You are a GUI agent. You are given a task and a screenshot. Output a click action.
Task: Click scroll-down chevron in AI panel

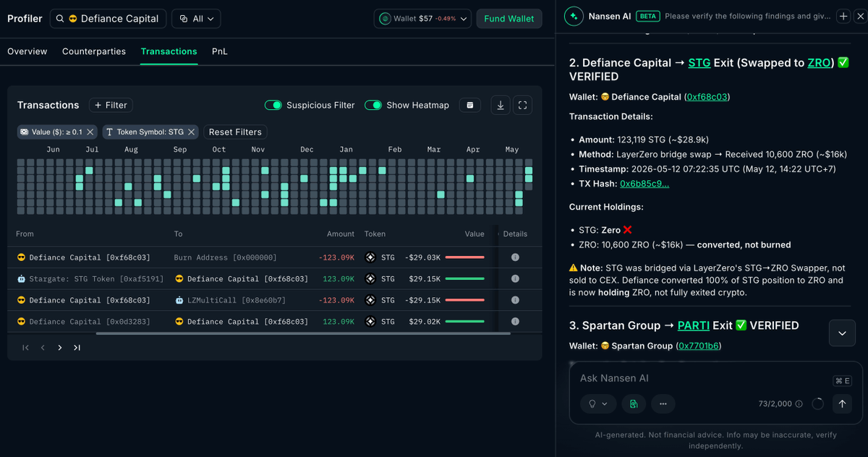842,333
